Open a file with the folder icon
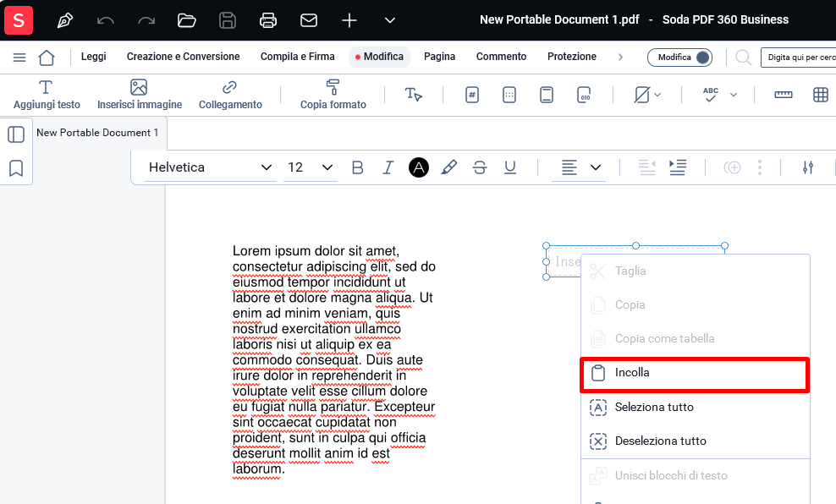The height and width of the screenshot is (504, 836). coord(187,21)
